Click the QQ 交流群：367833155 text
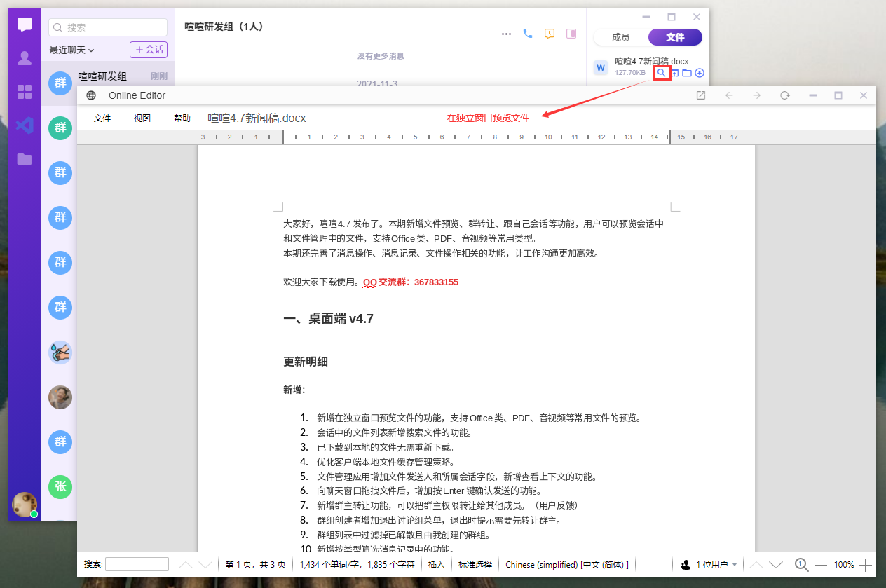The width and height of the screenshot is (886, 588). coord(411,282)
